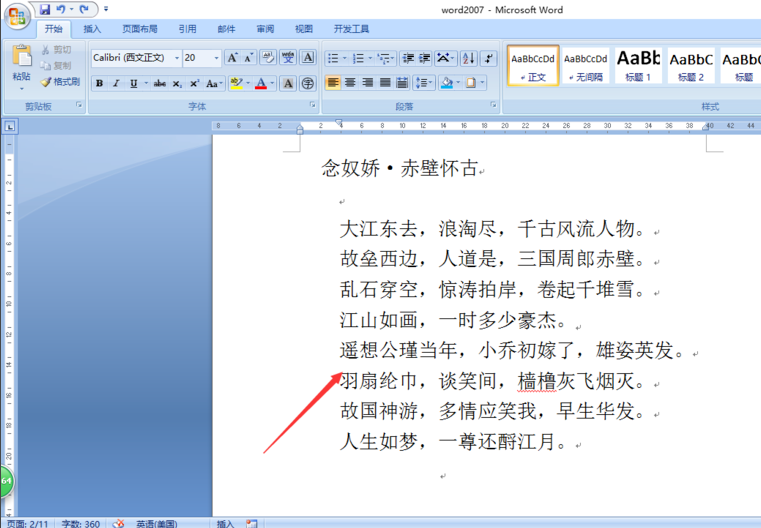Insert enclosed character (带圈字符)
Screen dimensions: 761x528
[x=308, y=83]
